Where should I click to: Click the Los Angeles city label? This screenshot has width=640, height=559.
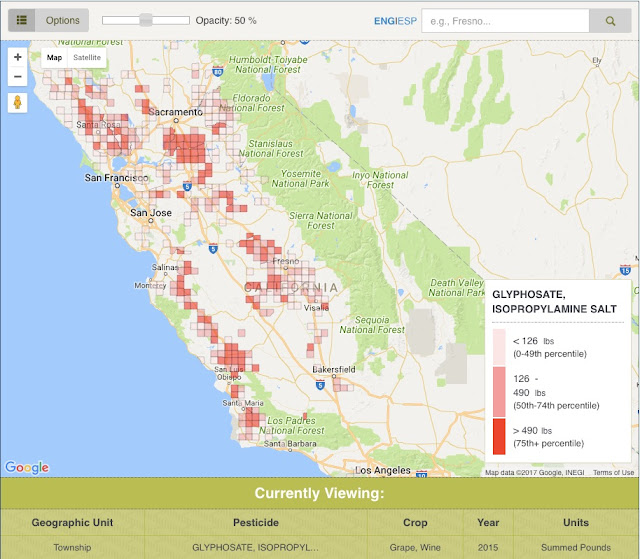[x=382, y=470]
